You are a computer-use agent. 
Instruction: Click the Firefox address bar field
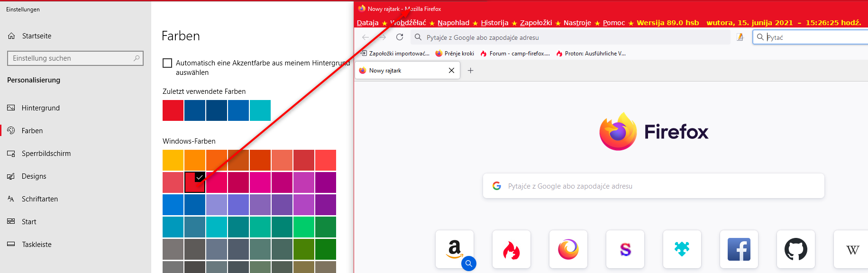570,37
